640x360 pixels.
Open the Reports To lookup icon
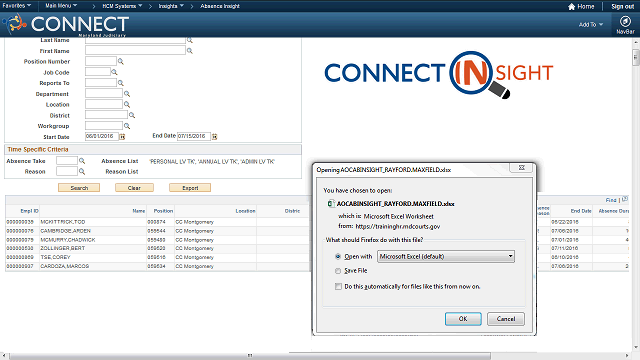(121, 83)
